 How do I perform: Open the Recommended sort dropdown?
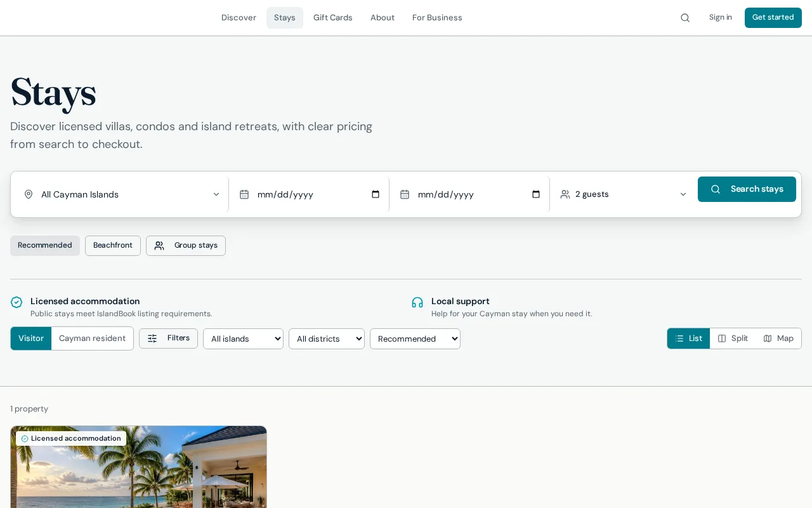pos(415,339)
